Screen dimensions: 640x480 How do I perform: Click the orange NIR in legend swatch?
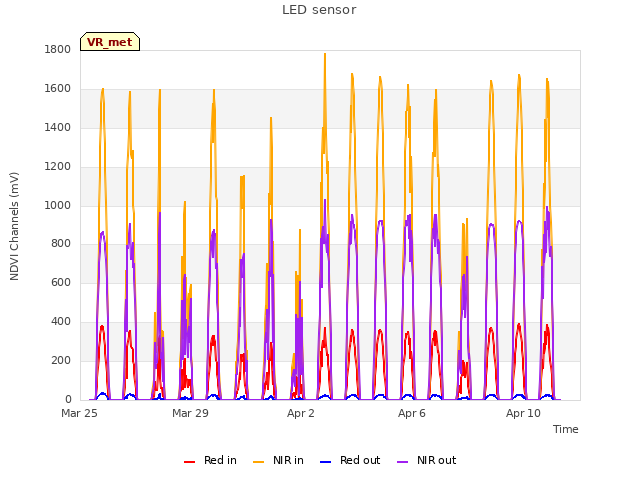pos(258,462)
